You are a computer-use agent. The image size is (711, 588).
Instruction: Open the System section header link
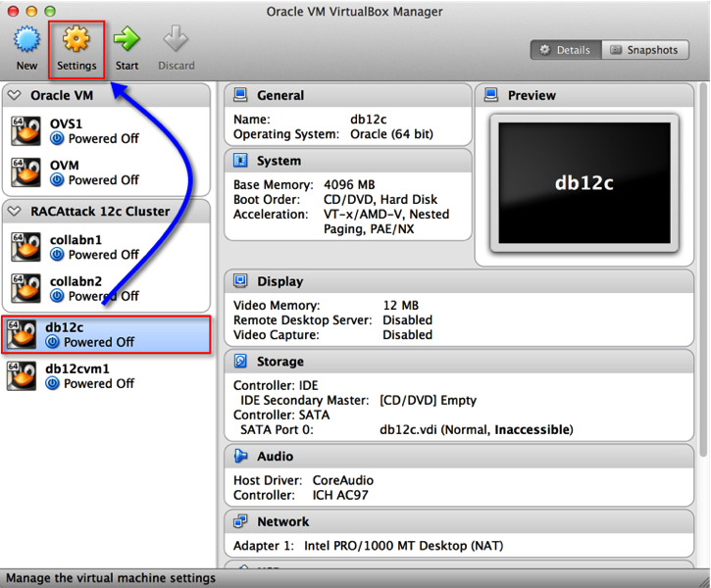click(279, 161)
